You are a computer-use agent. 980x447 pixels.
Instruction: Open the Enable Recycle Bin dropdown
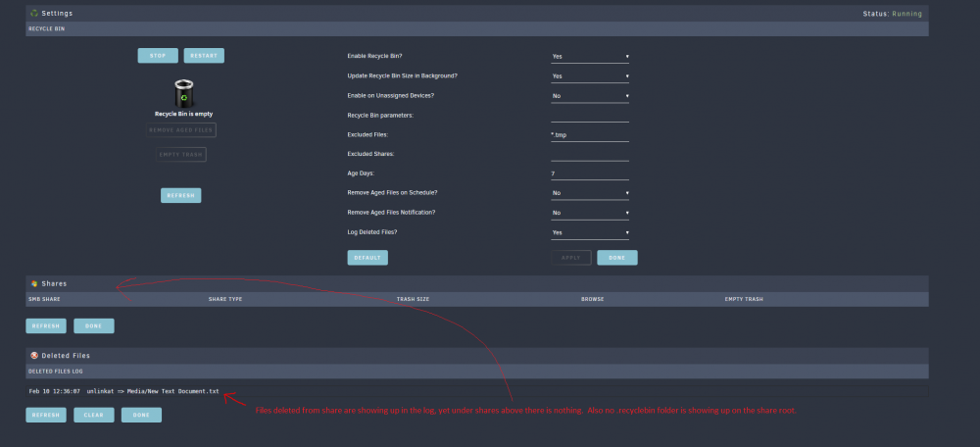(590, 56)
